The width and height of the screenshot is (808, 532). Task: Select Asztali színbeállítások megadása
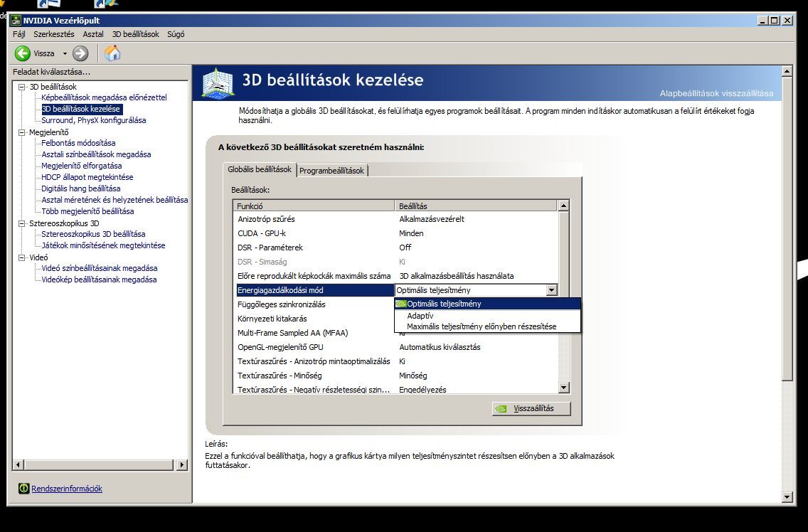(96, 154)
